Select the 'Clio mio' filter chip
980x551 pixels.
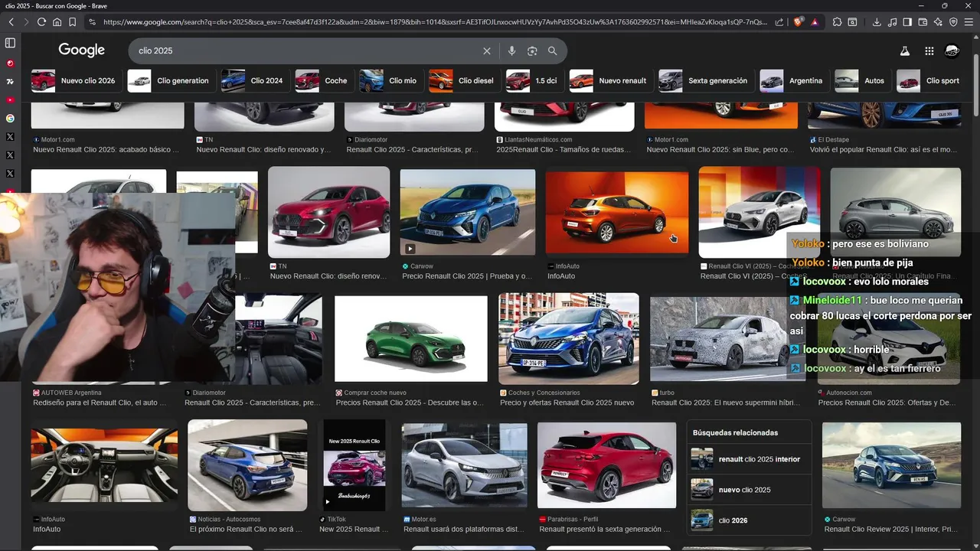tap(390, 80)
